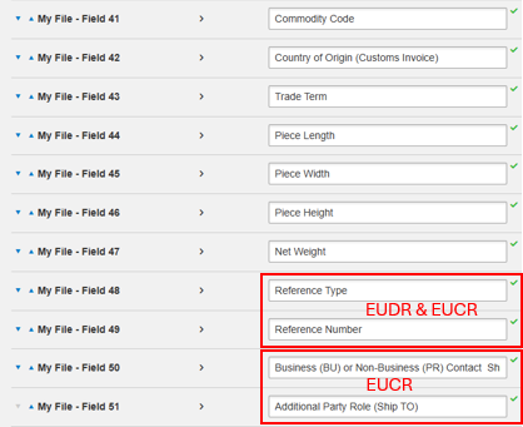The width and height of the screenshot is (523, 427).
Task: Click green checkmark beside Net Weight
Action: pyautogui.click(x=514, y=244)
